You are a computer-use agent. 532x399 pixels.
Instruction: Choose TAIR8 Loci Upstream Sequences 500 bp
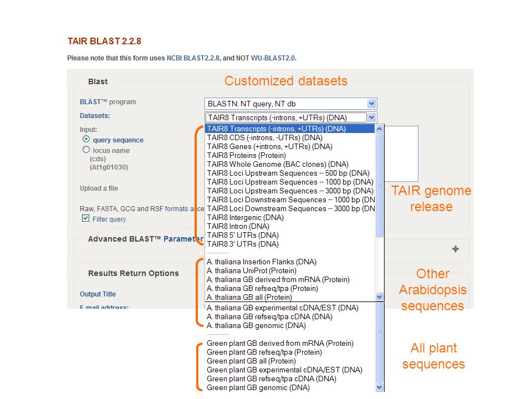pos(290,173)
